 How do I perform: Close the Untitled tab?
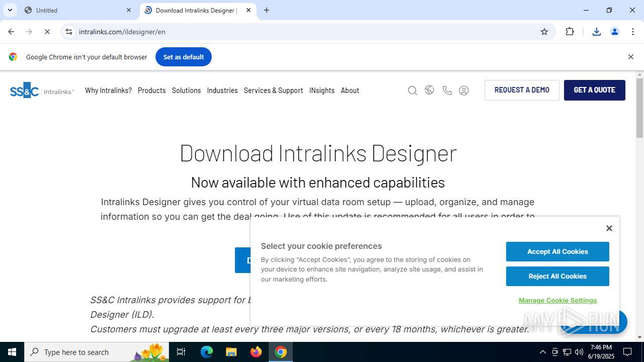point(129,10)
